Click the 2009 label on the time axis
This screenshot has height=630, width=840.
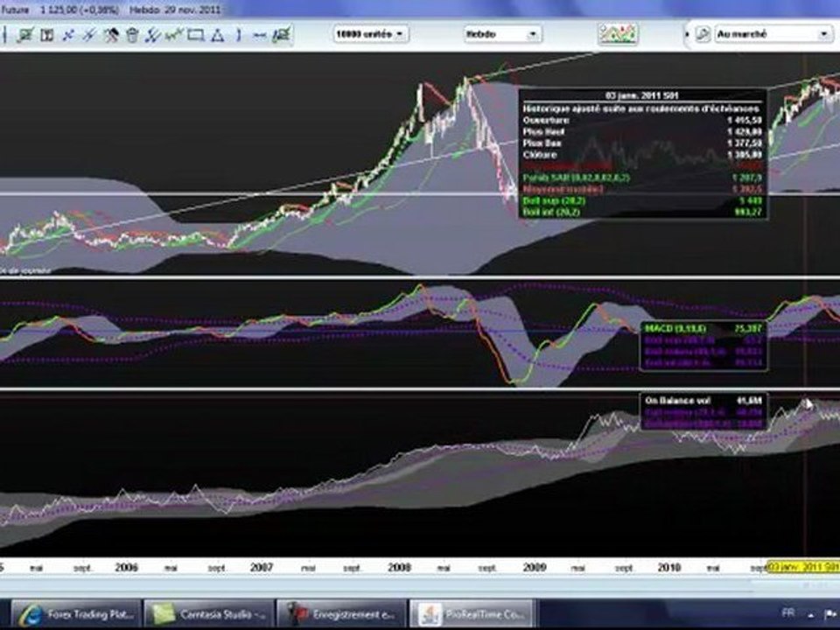[535, 567]
